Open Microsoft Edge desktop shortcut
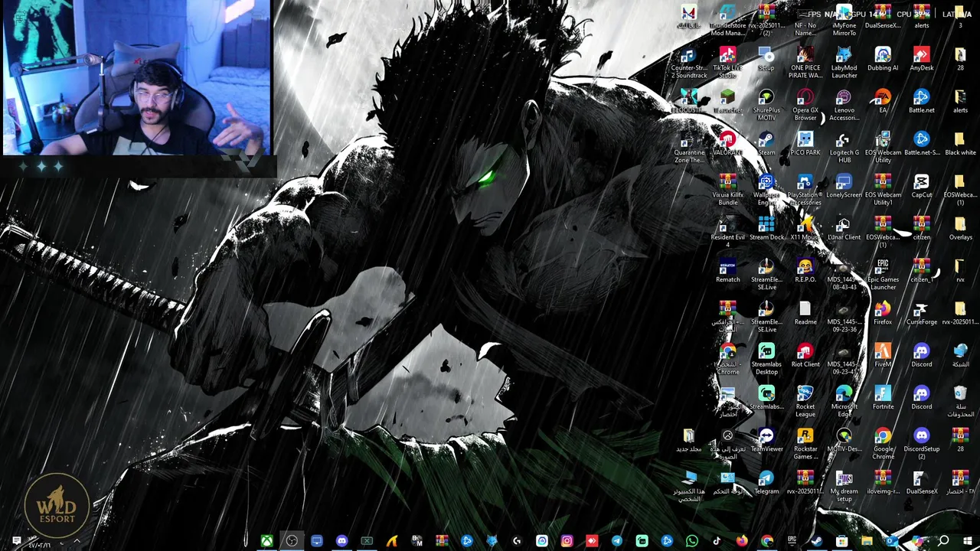 pyautogui.click(x=844, y=401)
